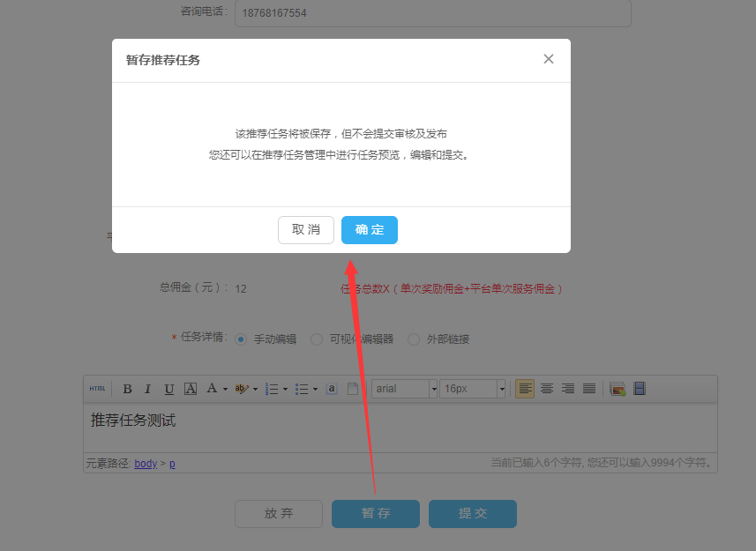The width and height of the screenshot is (756, 551).
Task: Click the 确定 button in the dialog
Action: pos(370,230)
